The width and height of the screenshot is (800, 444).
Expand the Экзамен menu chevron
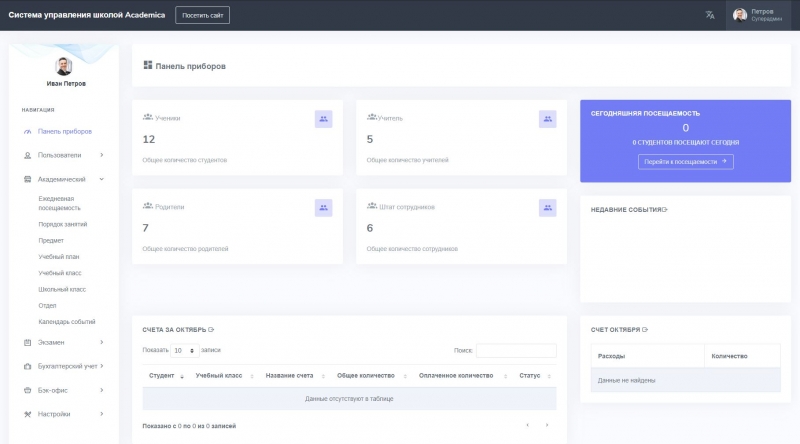[102, 342]
